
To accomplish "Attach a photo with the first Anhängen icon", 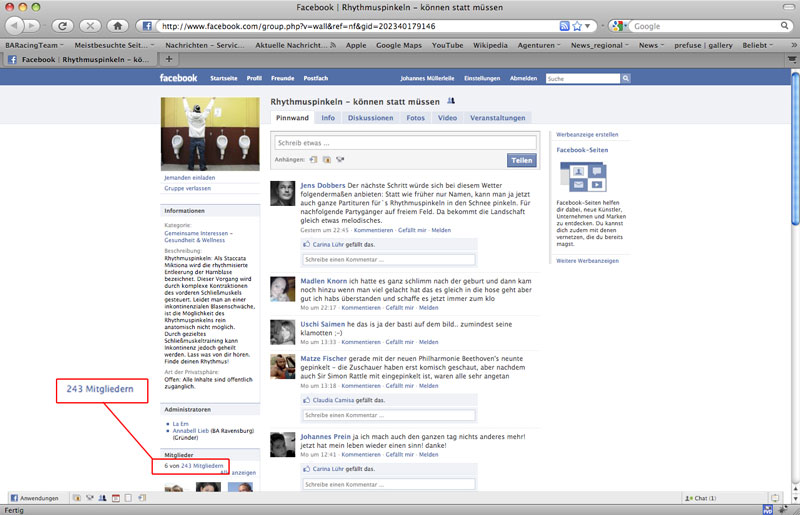I will (313, 160).
